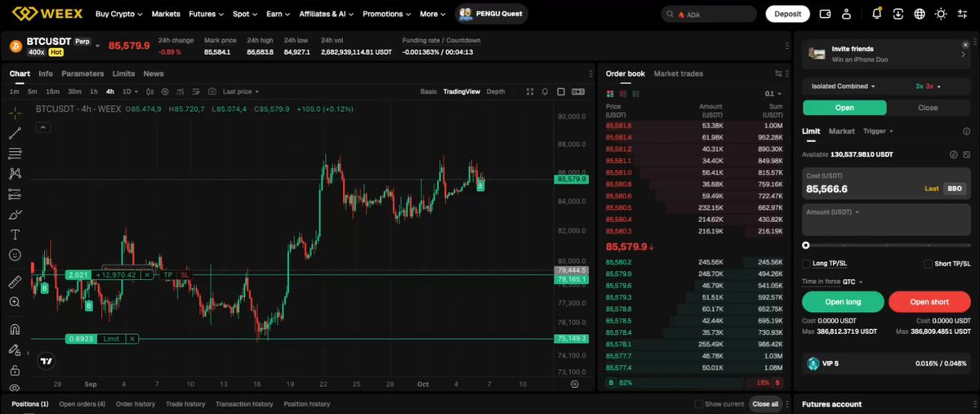Expand chart to fullscreen
The image size is (980, 414).
pyautogui.click(x=530, y=91)
